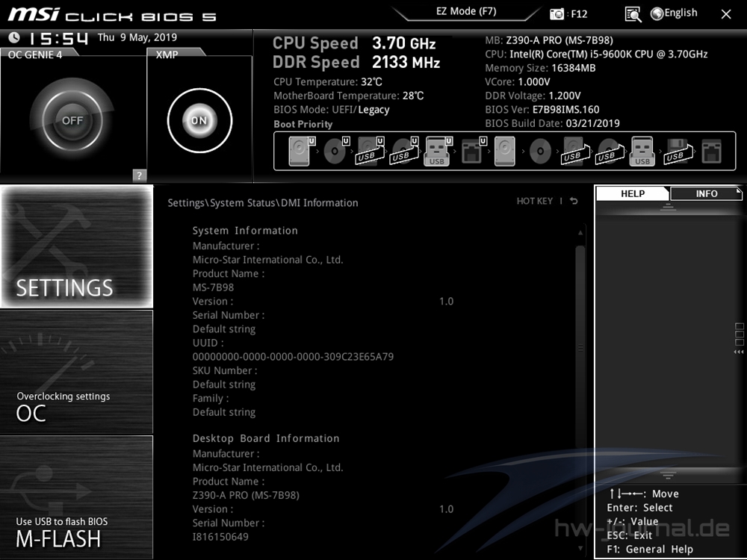This screenshot has height=560, width=747.
Task: Click the BIOS Ver E7B98IMS.160 value
Action: pyautogui.click(x=566, y=110)
